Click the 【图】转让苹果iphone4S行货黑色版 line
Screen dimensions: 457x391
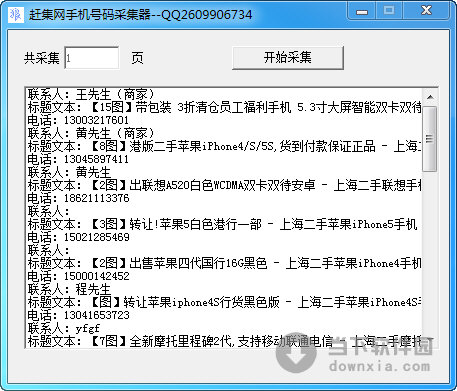click(x=224, y=302)
